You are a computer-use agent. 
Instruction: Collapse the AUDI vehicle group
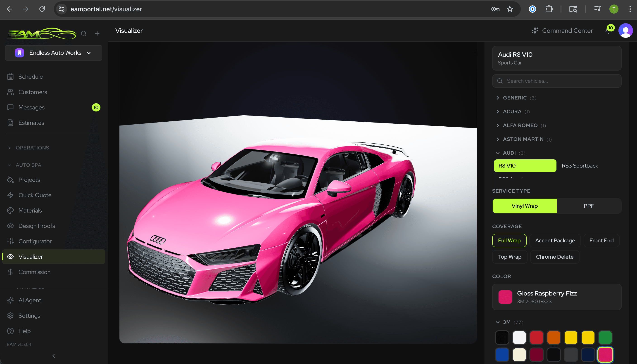click(x=511, y=153)
